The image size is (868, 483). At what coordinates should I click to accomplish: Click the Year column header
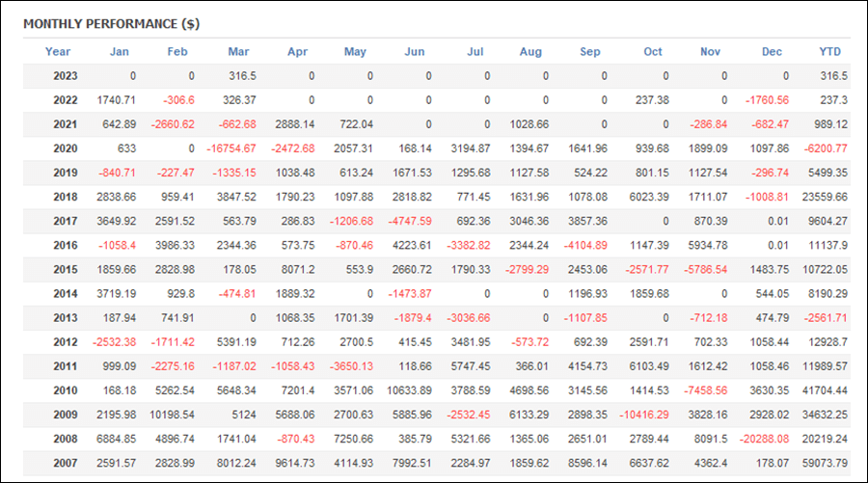(x=58, y=51)
